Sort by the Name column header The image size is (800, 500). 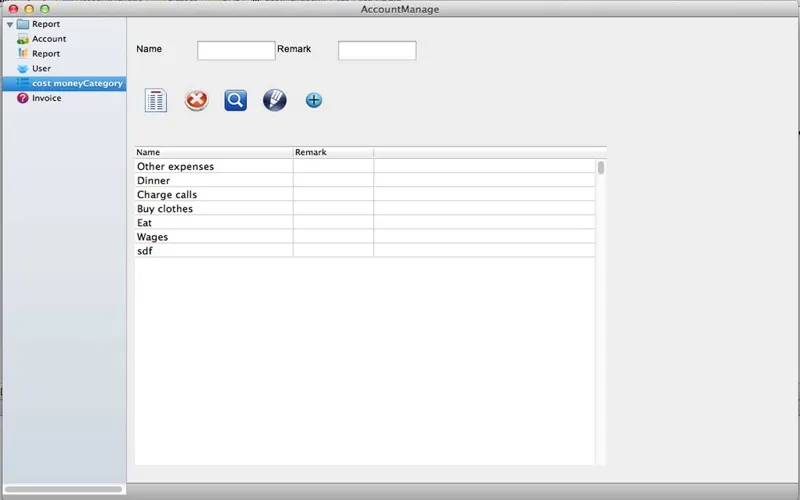(x=214, y=152)
